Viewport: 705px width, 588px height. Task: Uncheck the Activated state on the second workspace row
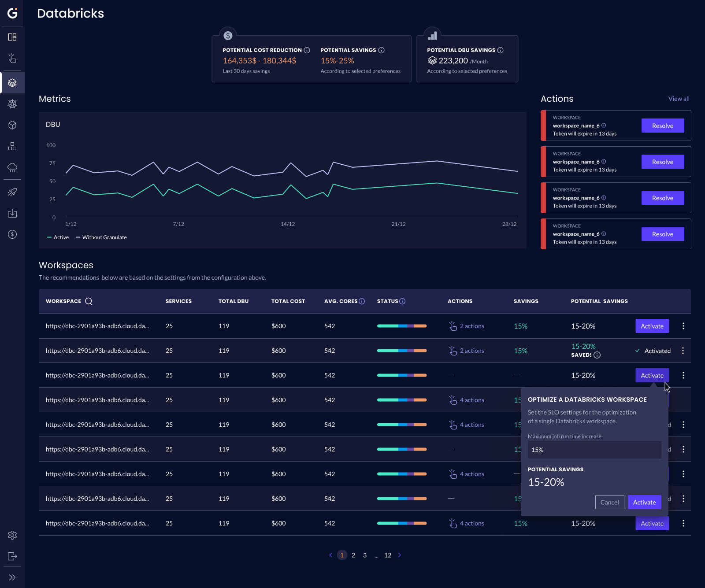tap(638, 351)
